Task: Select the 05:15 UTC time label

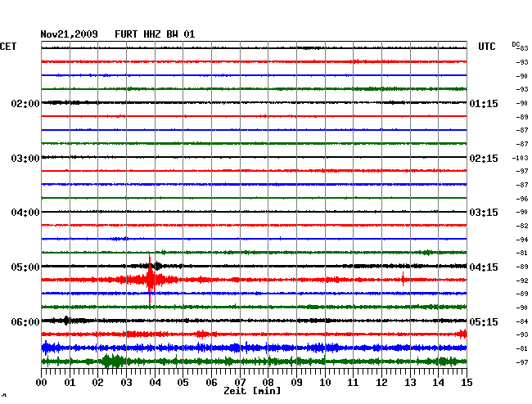Action: (484, 321)
